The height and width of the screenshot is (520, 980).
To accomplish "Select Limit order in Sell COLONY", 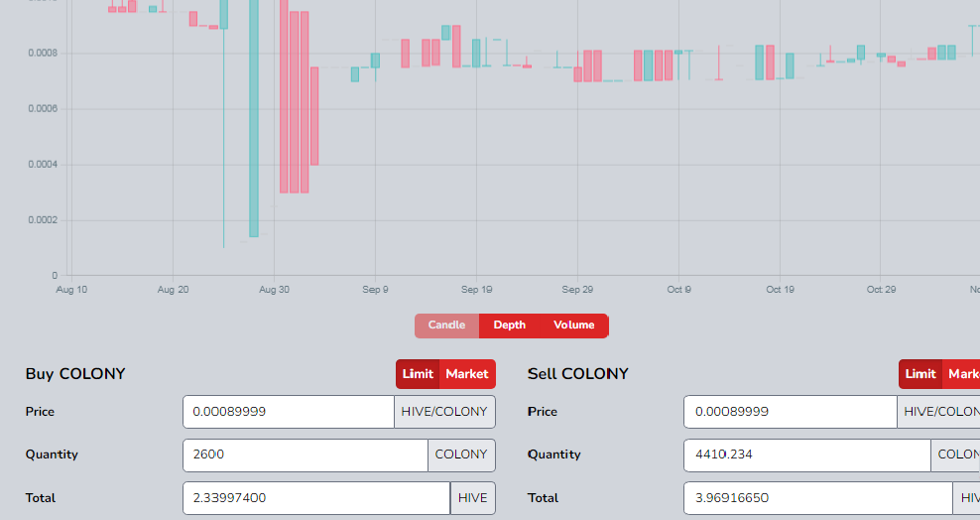I will coord(920,374).
